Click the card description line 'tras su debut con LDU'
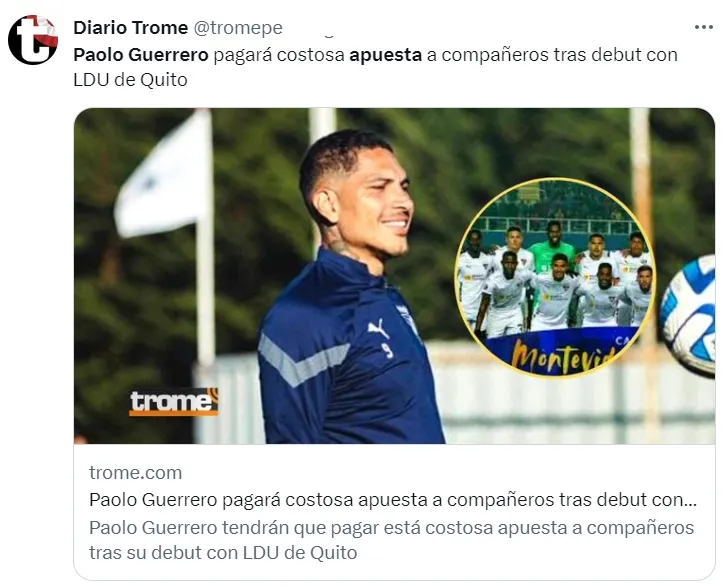This screenshot has width=725, height=587. click(x=223, y=552)
